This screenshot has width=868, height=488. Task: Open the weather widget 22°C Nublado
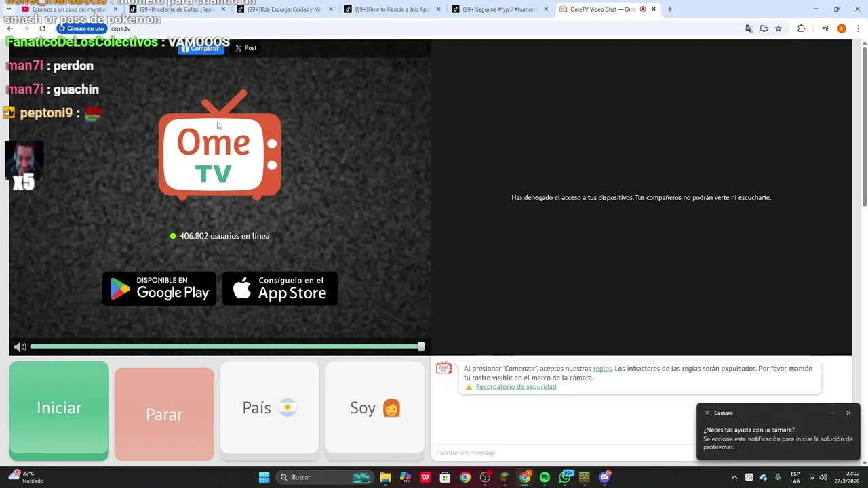tap(26, 477)
